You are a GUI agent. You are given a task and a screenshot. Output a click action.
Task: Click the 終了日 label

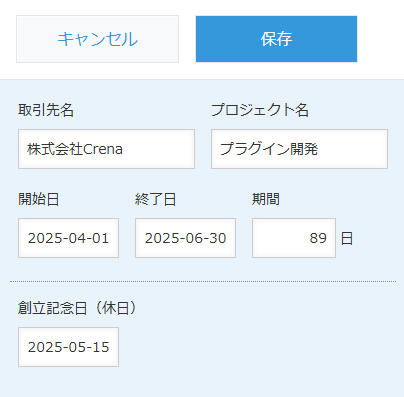pyautogui.click(x=155, y=199)
